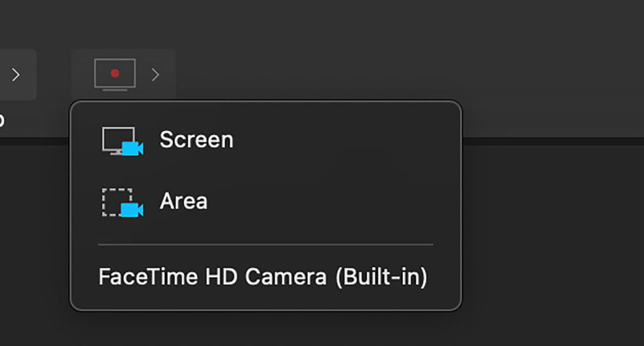
Task: Click the screen recording monitor icon
Action: (115, 75)
